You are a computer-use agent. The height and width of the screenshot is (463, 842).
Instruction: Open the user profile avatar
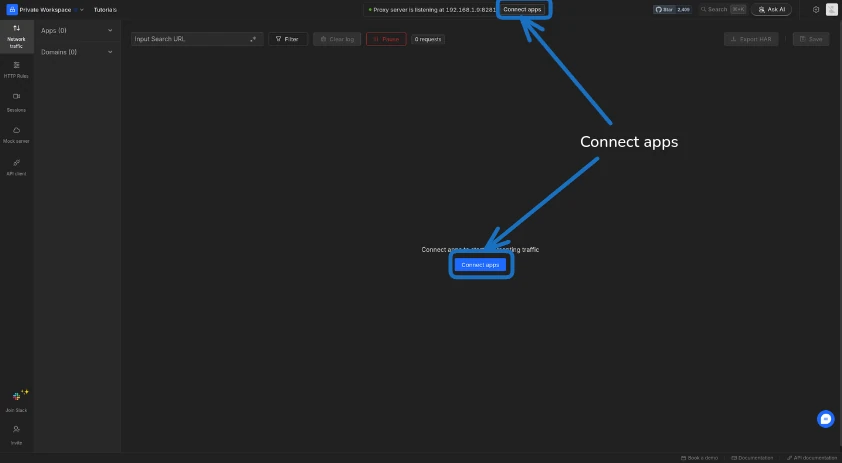[831, 9]
